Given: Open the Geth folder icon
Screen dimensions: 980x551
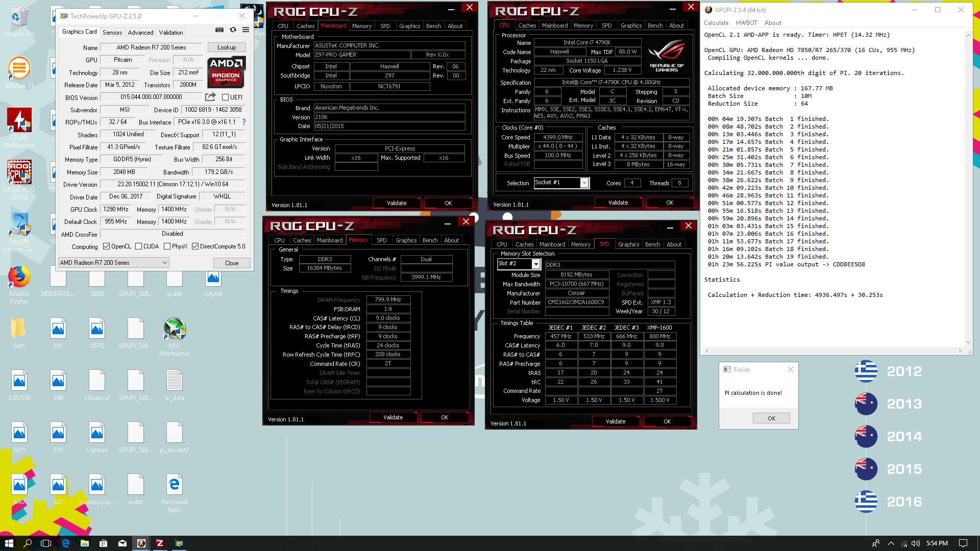Looking at the screenshot, I should click(19, 333).
